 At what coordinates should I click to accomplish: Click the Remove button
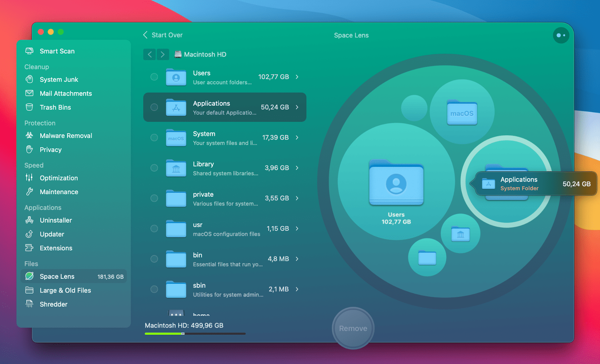click(352, 328)
